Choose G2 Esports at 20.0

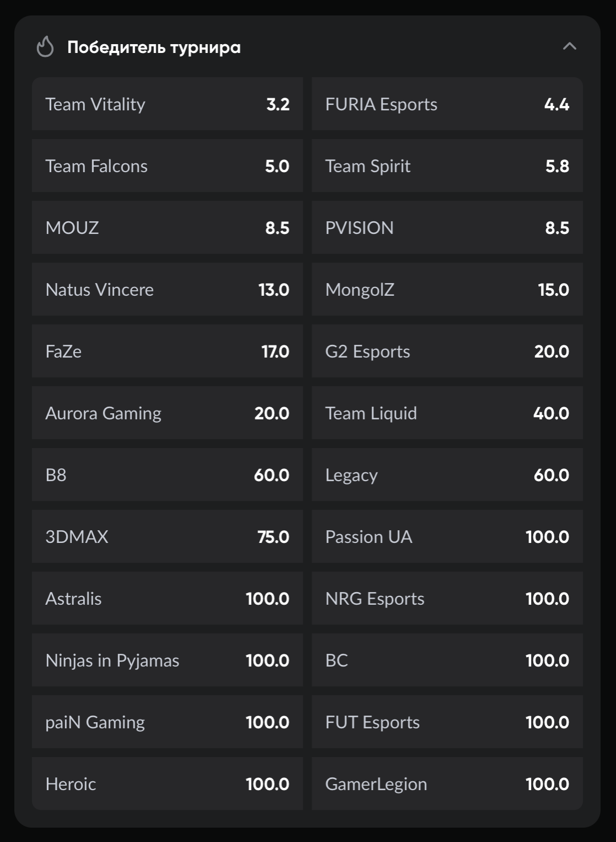(x=447, y=351)
